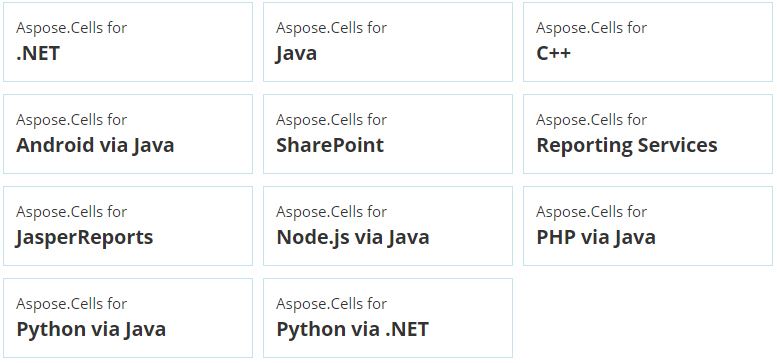777x363 pixels.
Task: Open the Reporting Services product card
Action: click(648, 134)
